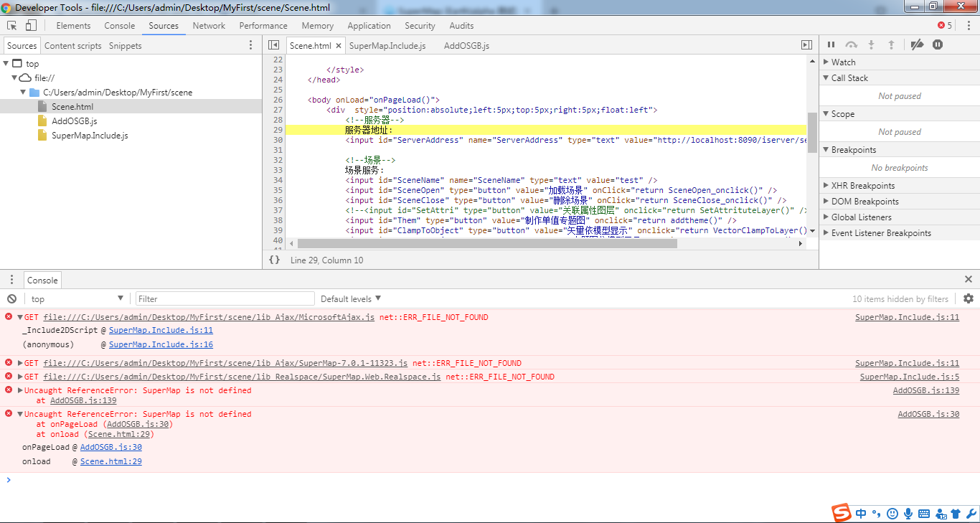Step over next function call
980x523 pixels.
click(x=852, y=44)
